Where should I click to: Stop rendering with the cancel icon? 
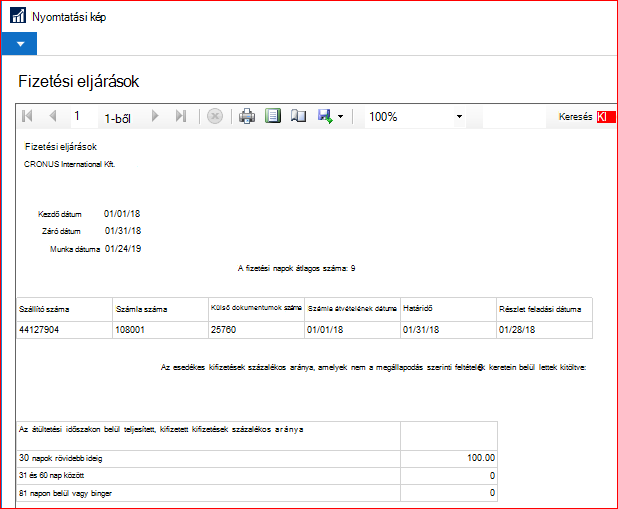click(x=215, y=116)
